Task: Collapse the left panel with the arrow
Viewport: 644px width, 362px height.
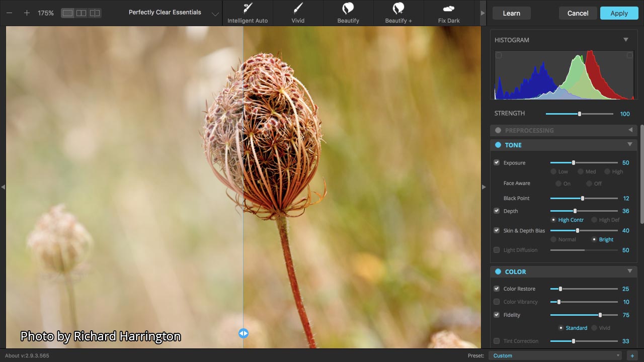Action: (x=3, y=187)
